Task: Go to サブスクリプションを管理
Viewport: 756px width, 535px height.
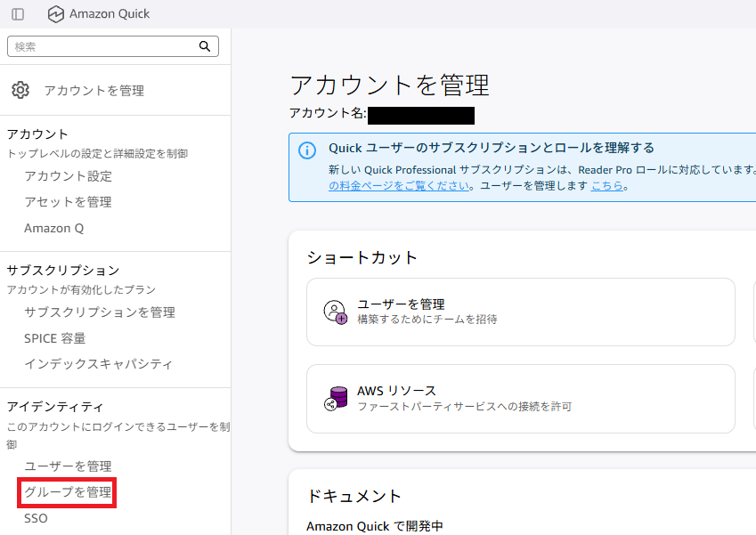Action: (x=100, y=312)
